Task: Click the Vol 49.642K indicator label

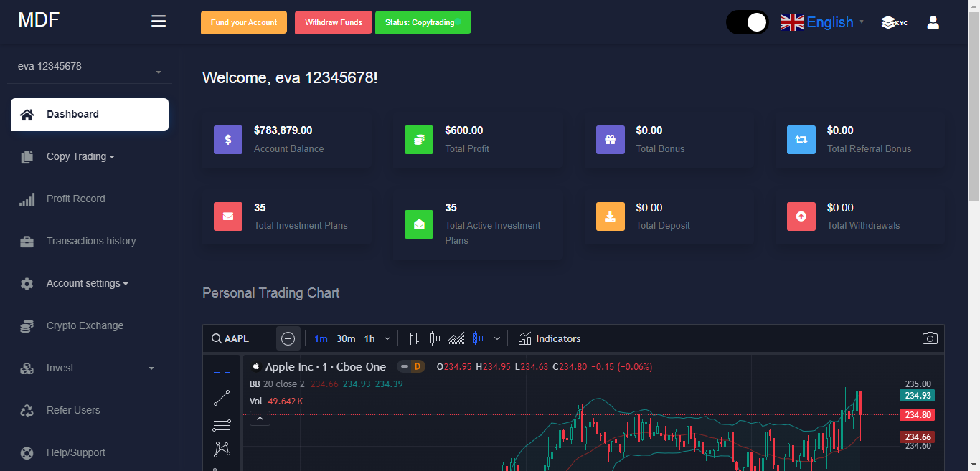Action: click(x=276, y=401)
